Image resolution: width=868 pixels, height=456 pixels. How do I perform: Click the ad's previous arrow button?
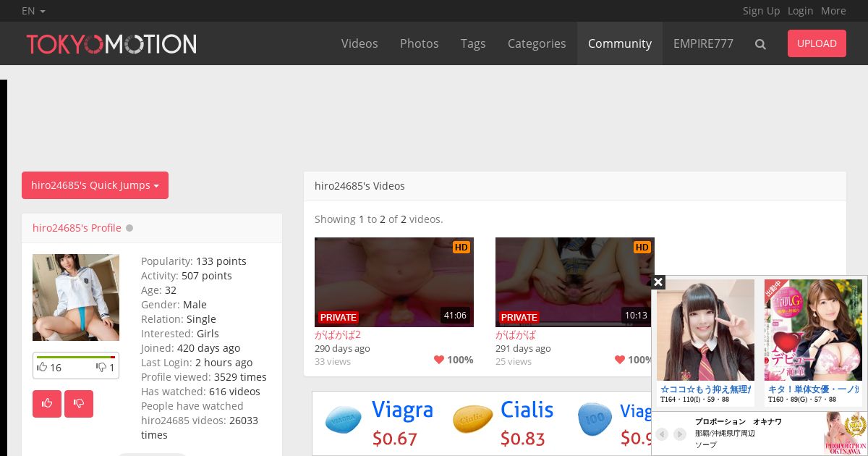coord(661,434)
